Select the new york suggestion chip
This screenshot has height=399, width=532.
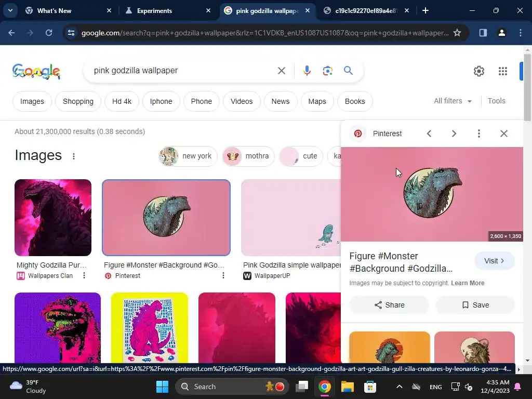coord(188,156)
